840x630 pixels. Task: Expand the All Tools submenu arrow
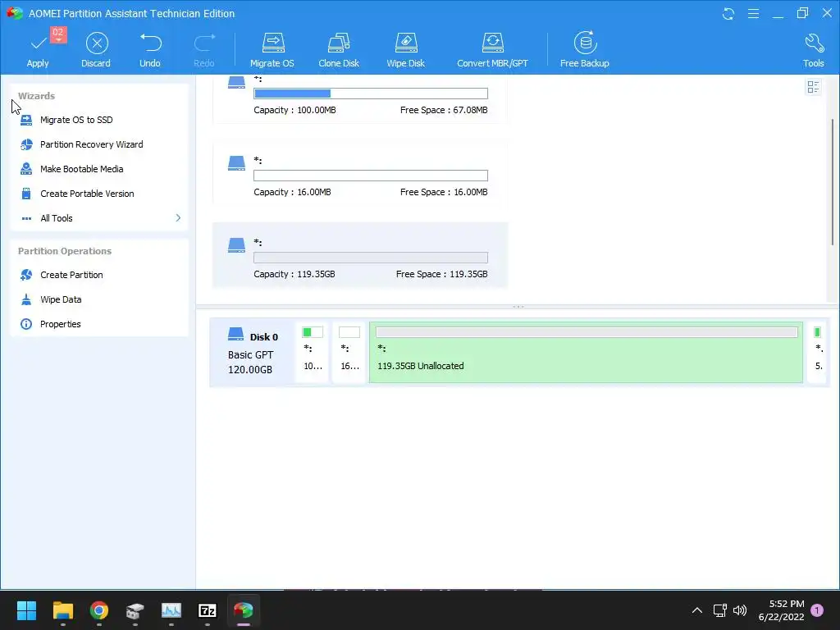pos(178,218)
